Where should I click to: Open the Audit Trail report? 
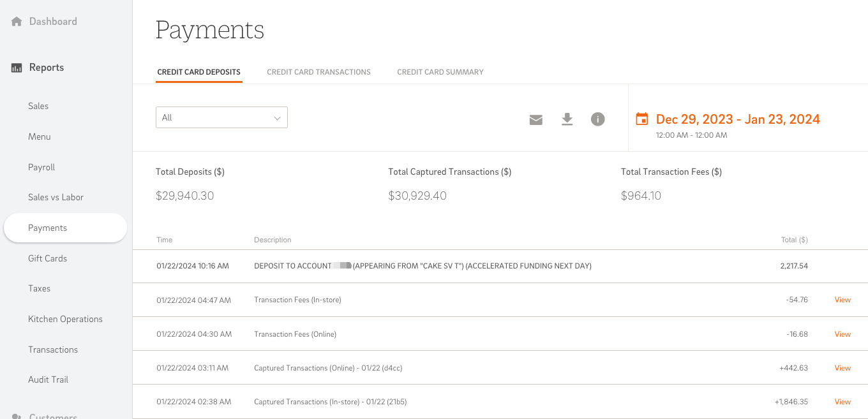coord(49,379)
